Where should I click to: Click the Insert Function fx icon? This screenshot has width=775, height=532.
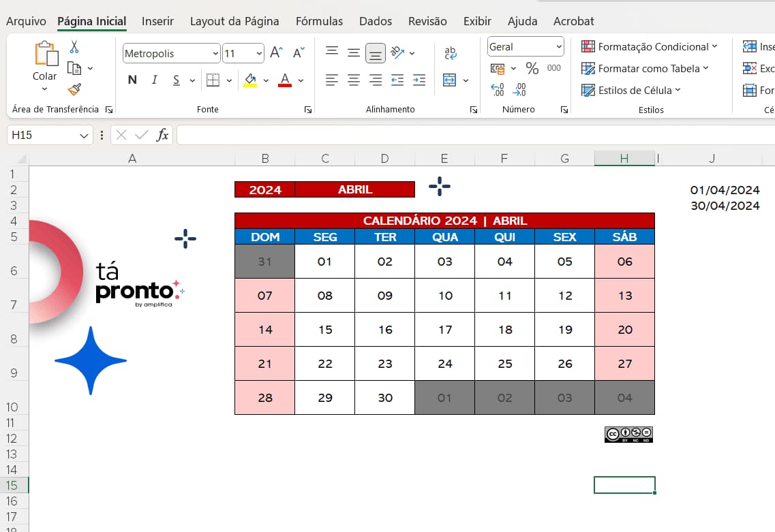coord(162,135)
